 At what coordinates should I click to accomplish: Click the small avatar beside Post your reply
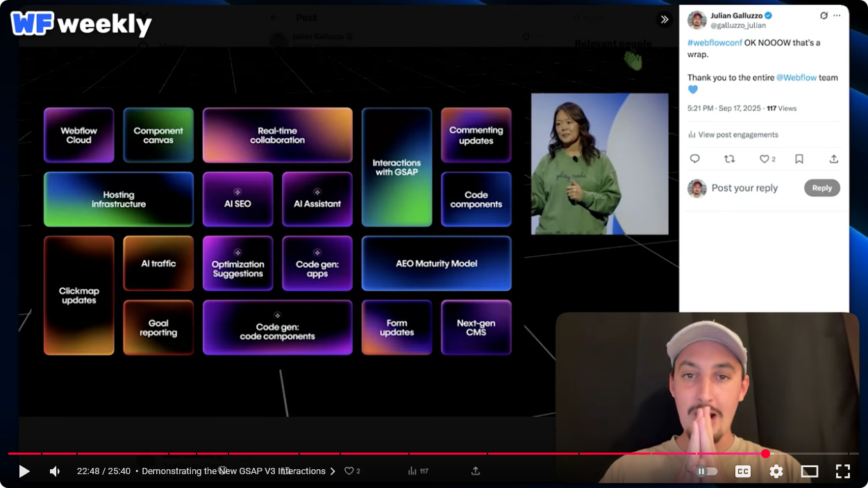(x=696, y=188)
